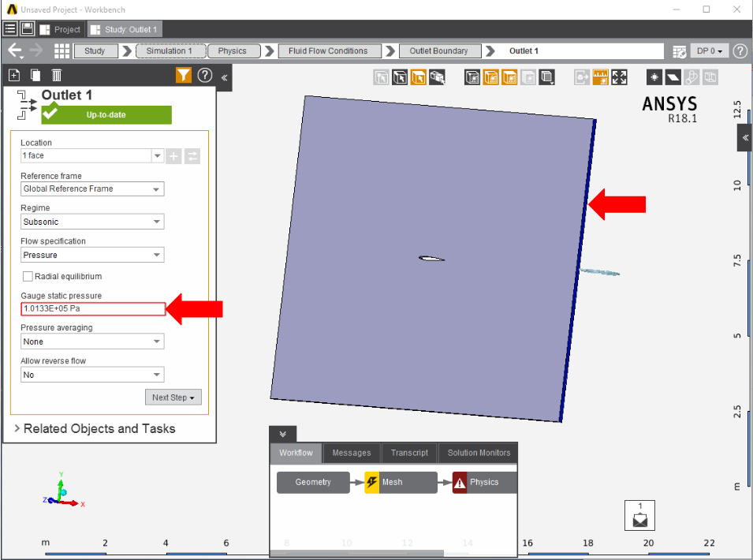Toggle the orange face selection mode
The width and height of the screenshot is (753, 560).
coord(418,77)
